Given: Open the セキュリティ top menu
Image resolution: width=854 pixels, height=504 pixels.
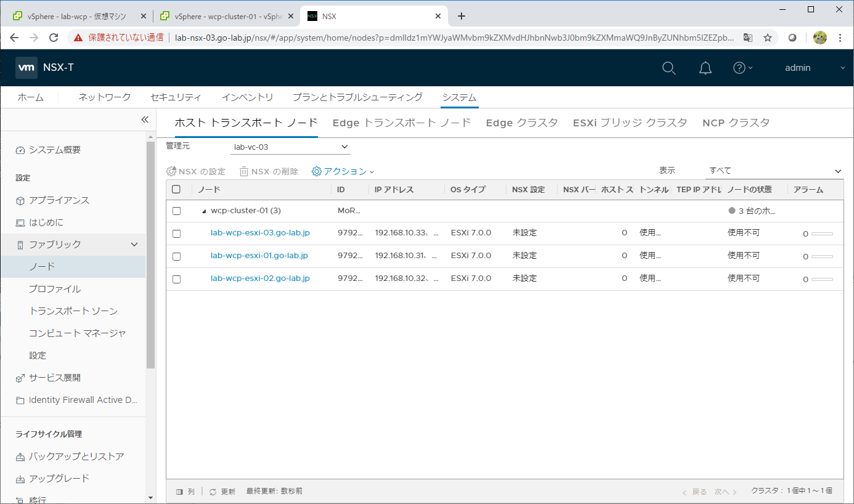Looking at the screenshot, I should tap(176, 97).
